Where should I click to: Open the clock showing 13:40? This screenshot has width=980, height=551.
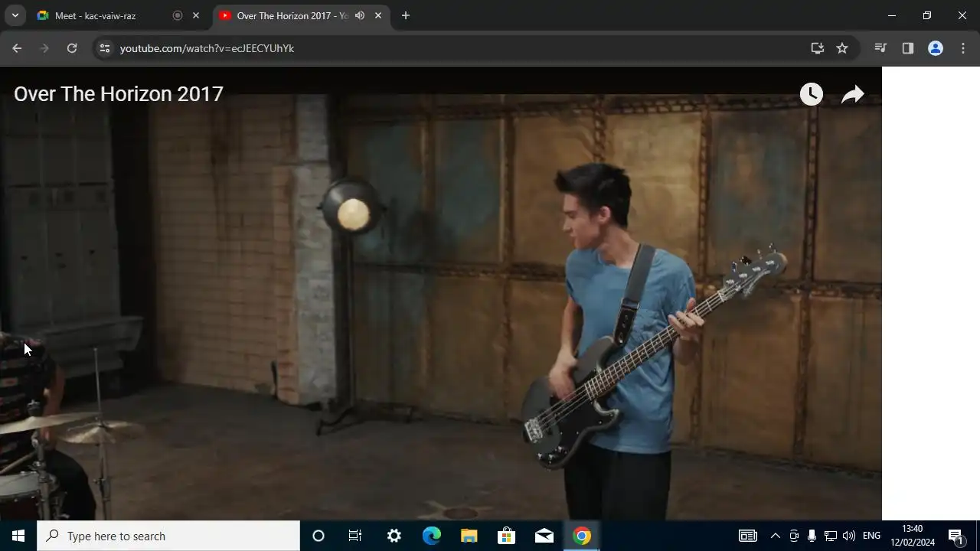[913, 536]
